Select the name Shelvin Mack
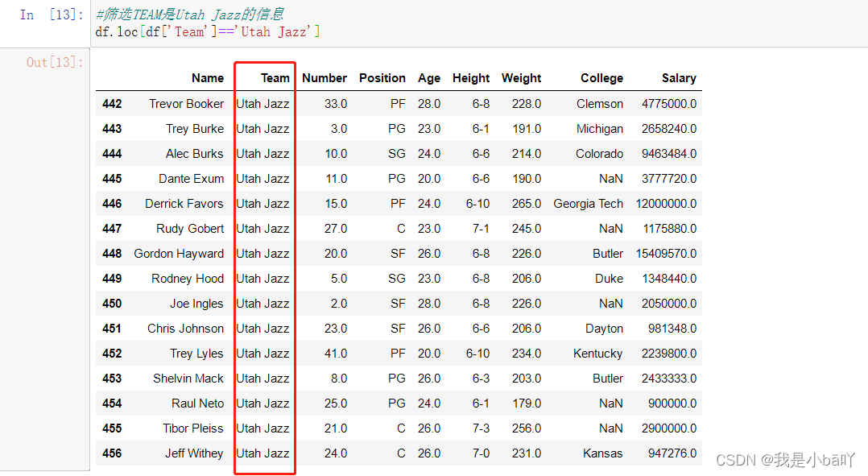 click(x=188, y=378)
